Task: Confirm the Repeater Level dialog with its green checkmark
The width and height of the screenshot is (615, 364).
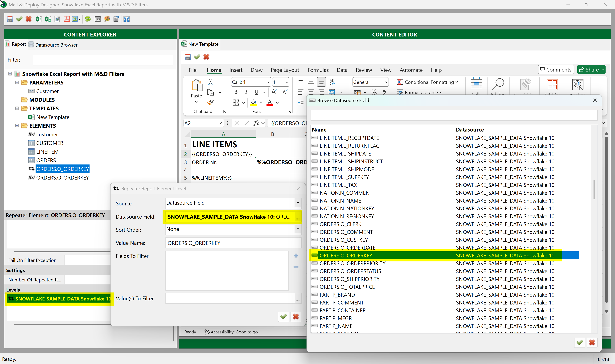Action: point(284,317)
